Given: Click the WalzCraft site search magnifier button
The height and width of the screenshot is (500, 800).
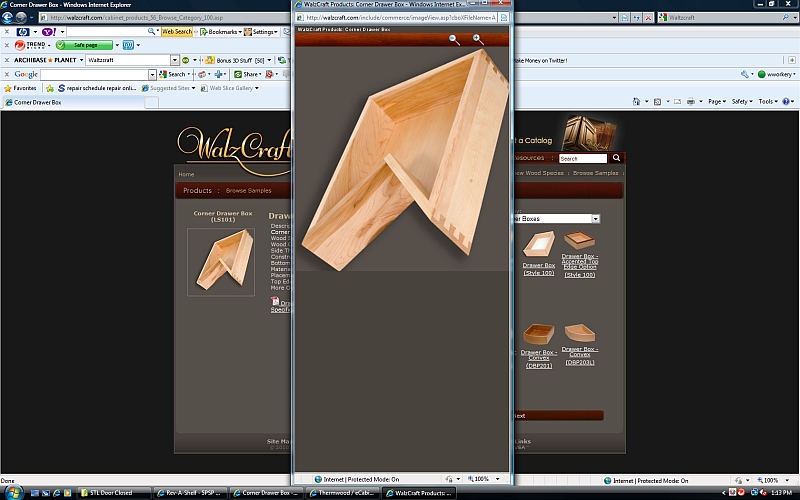Looking at the screenshot, I should pyautogui.click(x=616, y=158).
